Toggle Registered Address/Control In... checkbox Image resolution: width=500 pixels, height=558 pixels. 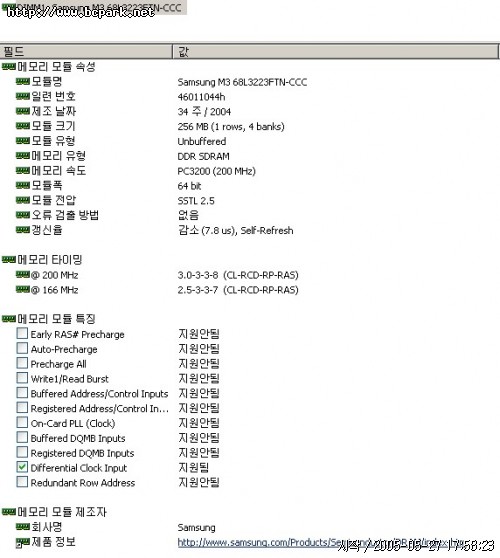coord(22,407)
